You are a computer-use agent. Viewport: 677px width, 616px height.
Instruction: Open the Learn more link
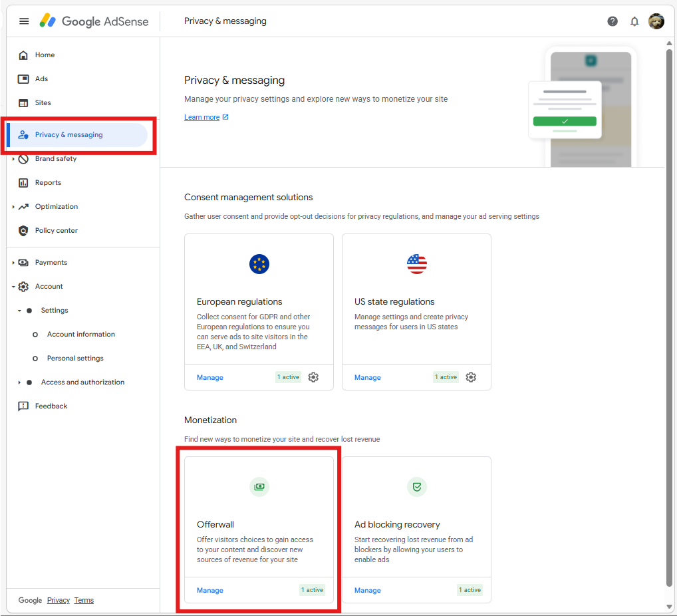pyautogui.click(x=202, y=117)
